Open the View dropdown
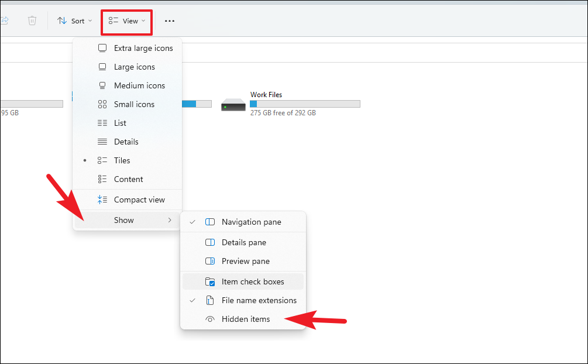The height and width of the screenshot is (364, 588). tap(126, 21)
